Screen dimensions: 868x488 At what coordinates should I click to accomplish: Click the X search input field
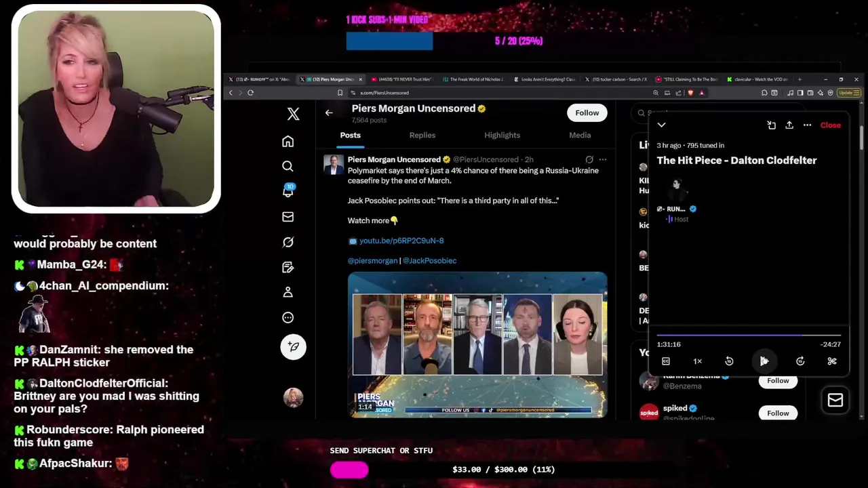click(x=719, y=113)
